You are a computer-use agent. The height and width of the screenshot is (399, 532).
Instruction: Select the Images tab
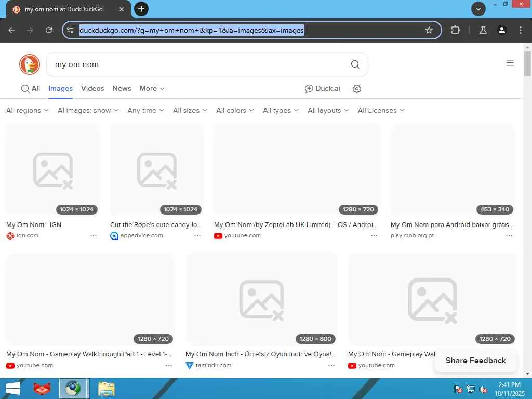(60, 88)
